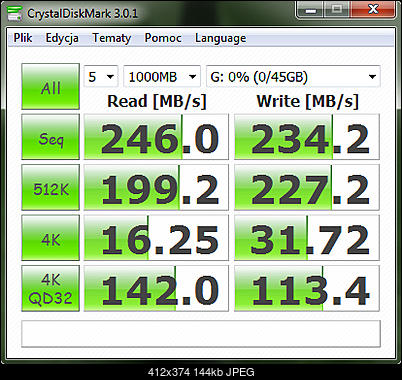Start the 4K QD32 test
The image size is (402, 380).
pyautogui.click(x=51, y=289)
